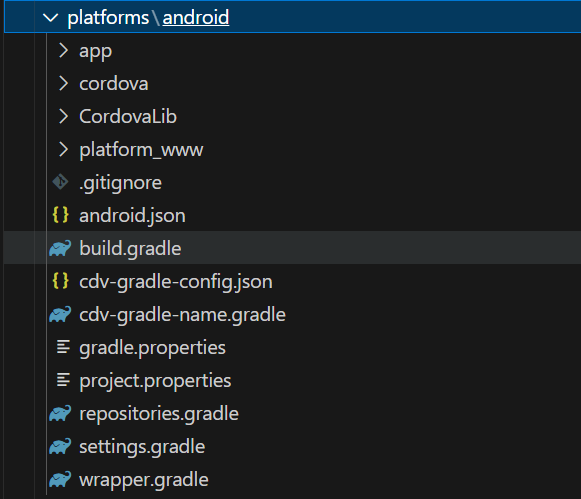581x499 pixels.
Task: Click the git icon beside .gitignore
Action: click(60, 182)
